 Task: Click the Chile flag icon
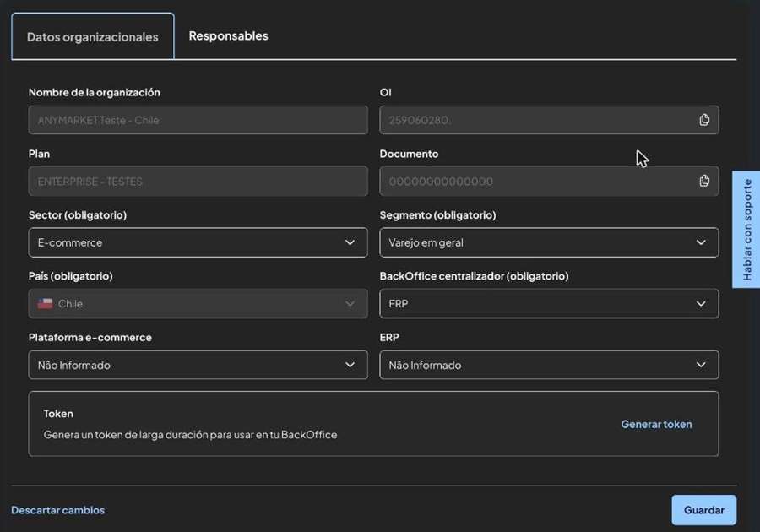(45, 304)
